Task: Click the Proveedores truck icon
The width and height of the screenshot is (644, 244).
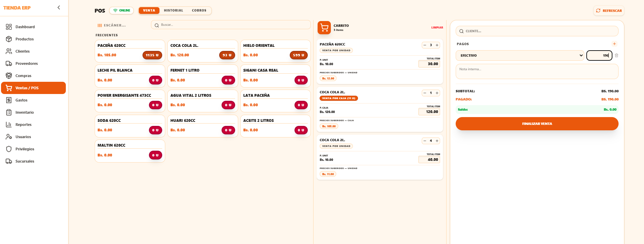Action: click(x=9, y=63)
